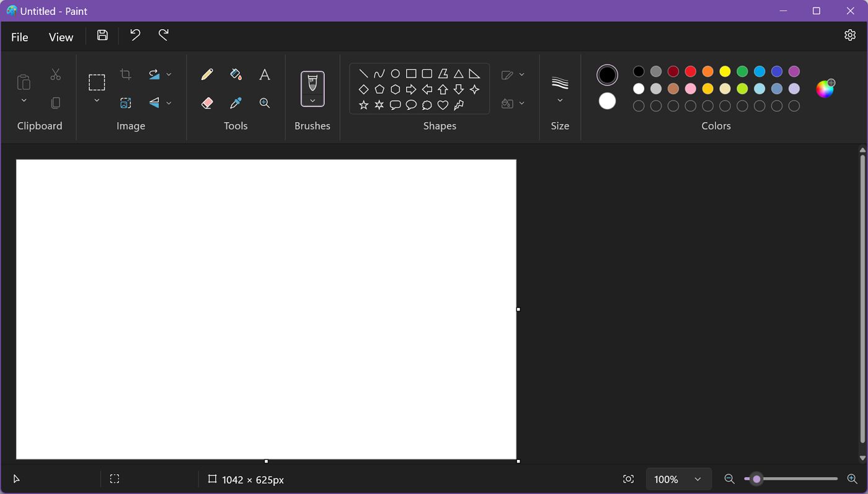Select the Fill bucket tool

point(236,74)
